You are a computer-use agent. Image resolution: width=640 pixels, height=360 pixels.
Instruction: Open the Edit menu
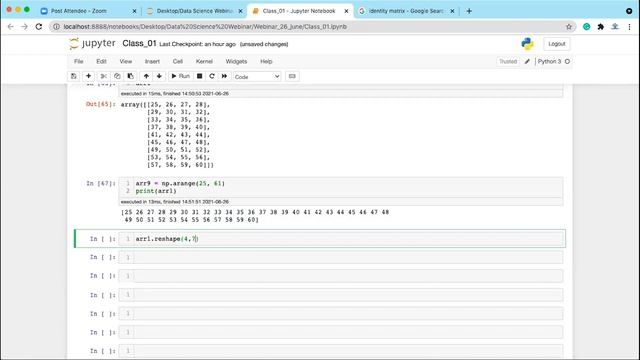click(x=101, y=62)
